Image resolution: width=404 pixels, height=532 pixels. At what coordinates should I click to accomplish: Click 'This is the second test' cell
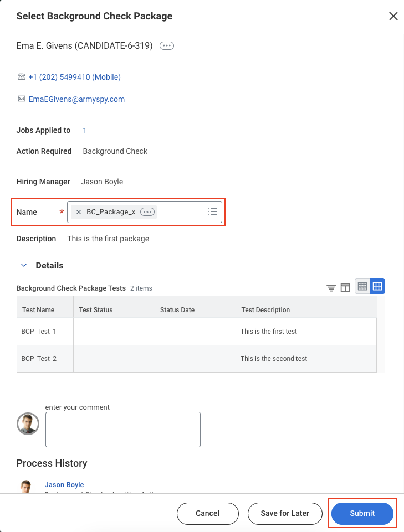[306, 359]
